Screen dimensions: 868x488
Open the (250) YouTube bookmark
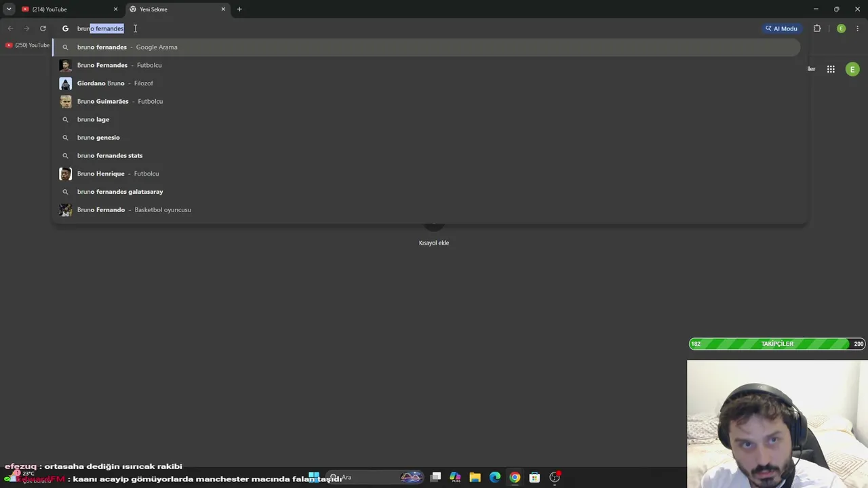click(x=28, y=45)
